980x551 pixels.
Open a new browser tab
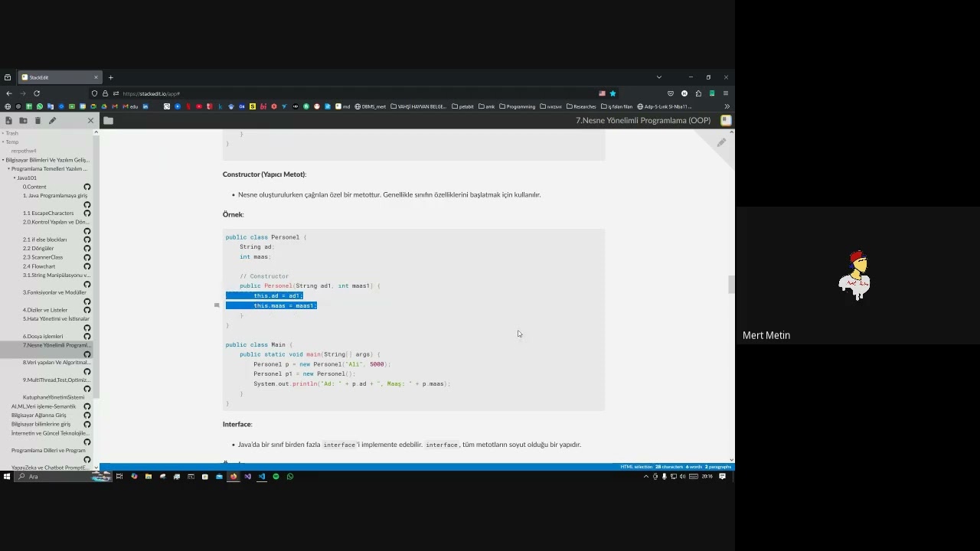click(x=110, y=77)
